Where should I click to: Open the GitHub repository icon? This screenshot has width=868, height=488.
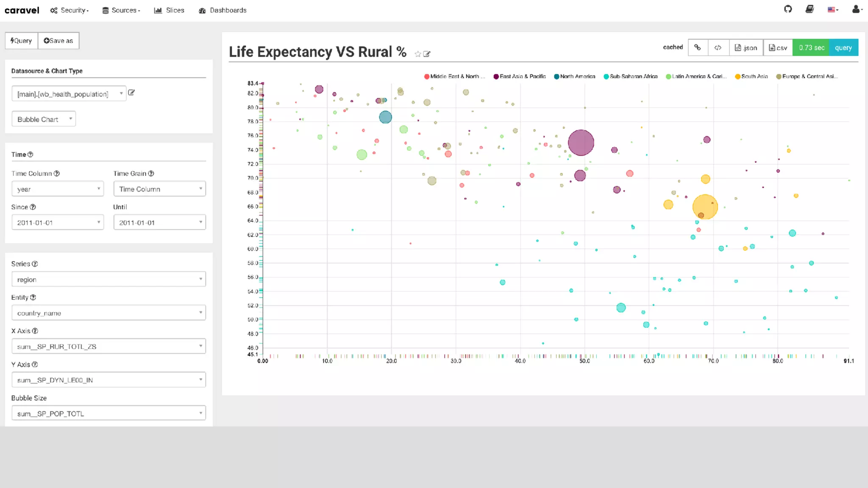tap(788, 9)
